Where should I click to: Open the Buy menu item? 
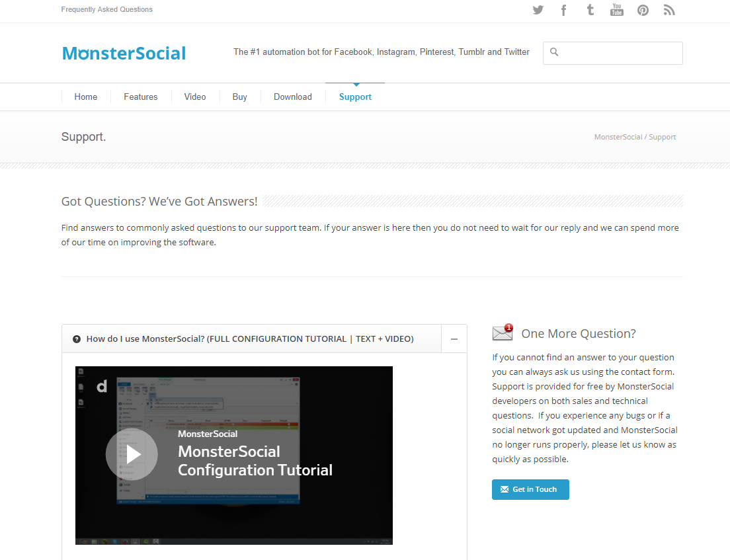click(240, 97)
